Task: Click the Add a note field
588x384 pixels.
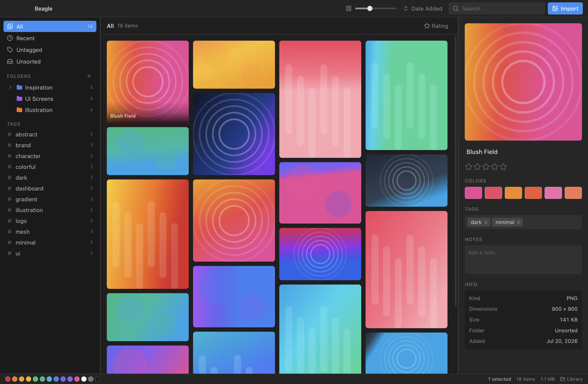Action: pos(523,259)
